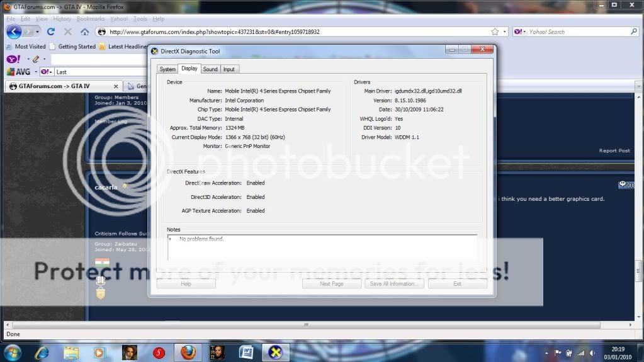Click the Report Post link
This screenshot has width=644, height=362.
point(614,150)
